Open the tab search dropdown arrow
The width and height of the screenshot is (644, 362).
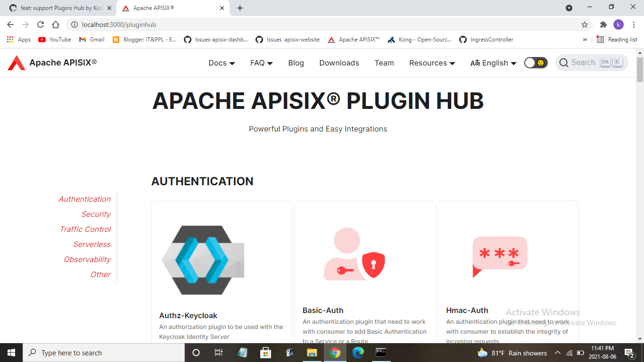569,8
